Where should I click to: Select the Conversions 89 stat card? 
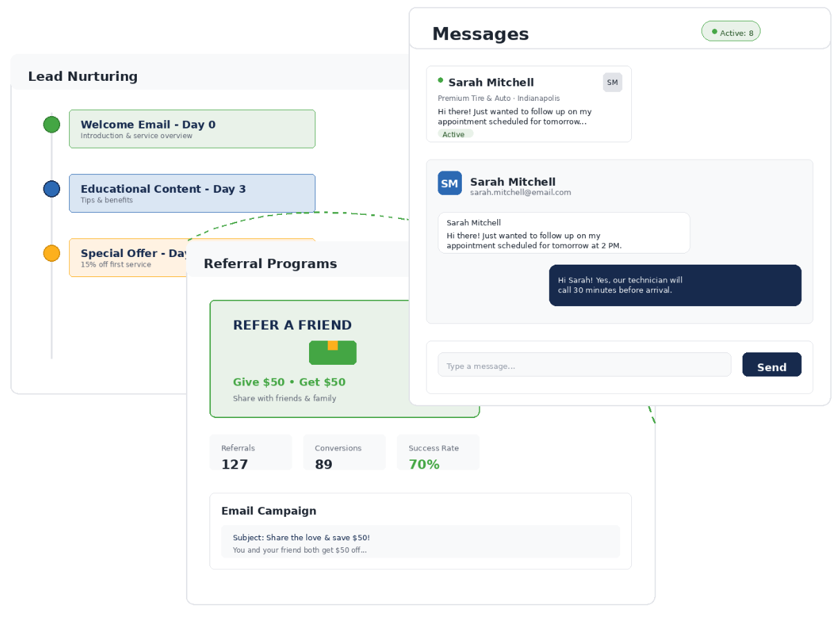tap(344, 453)
